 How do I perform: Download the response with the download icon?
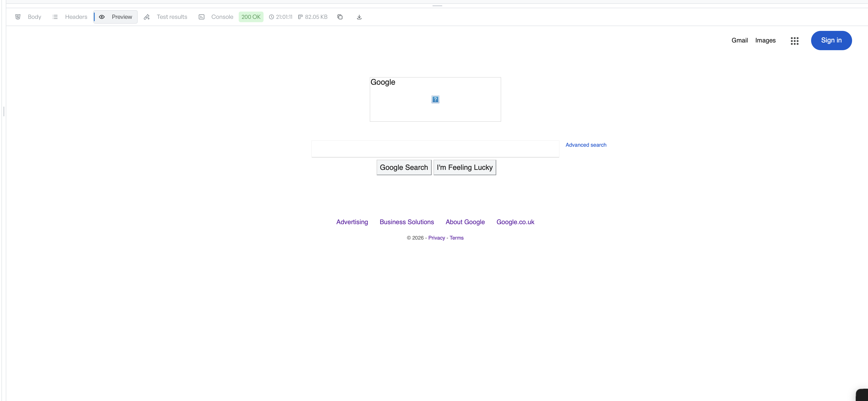359,17
